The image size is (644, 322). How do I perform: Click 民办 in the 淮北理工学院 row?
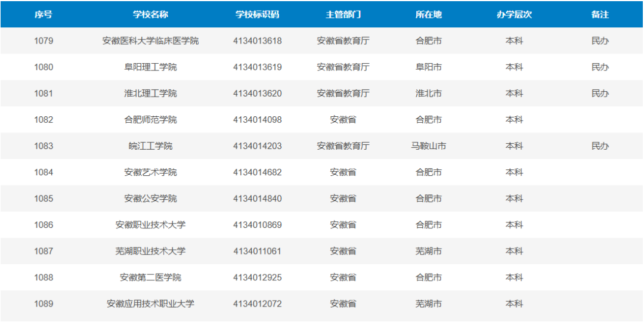pyautogui.click(x=600, y=93)
